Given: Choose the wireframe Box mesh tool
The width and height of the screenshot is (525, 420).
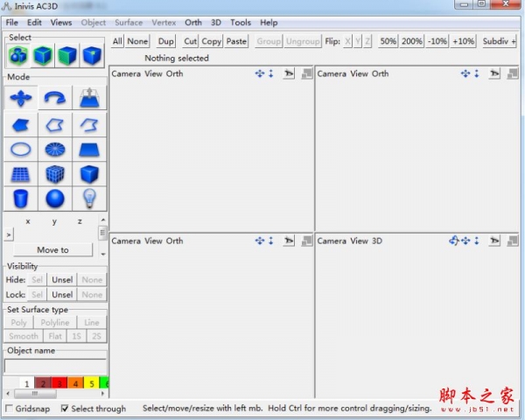Looking at the screenshot, I should [55, 174].
